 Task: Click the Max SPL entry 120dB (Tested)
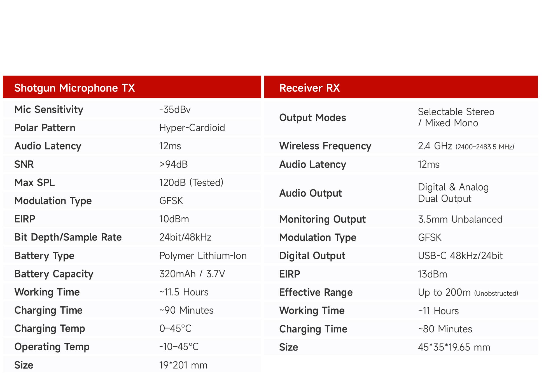click(x=191, y=182)
